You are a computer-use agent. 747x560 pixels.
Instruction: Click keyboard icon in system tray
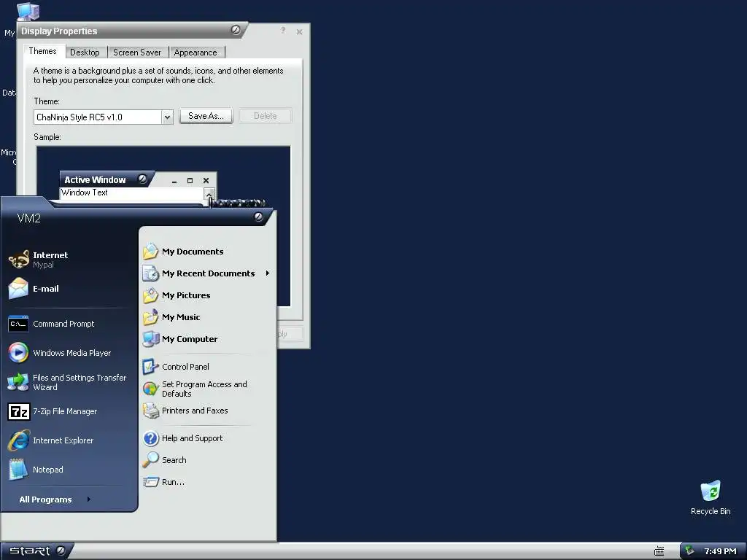pos(659,551)
